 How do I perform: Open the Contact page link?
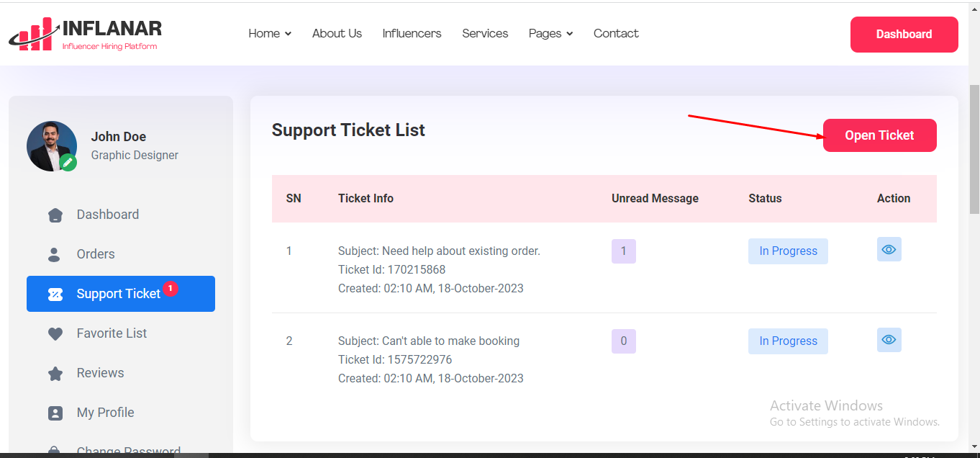[x=616, y=33]
